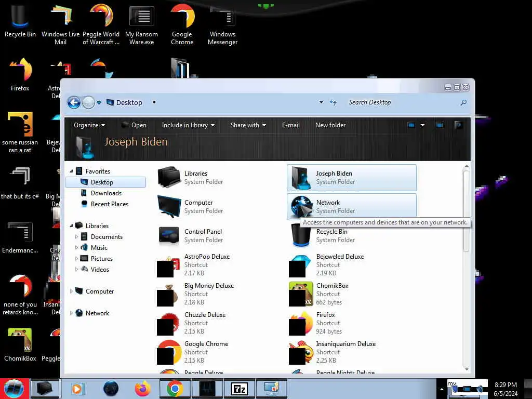This screenshot has height=399, width=532.
Task: Open the Windows Start button
Action: pyautogui.click(x=14, y=389)
